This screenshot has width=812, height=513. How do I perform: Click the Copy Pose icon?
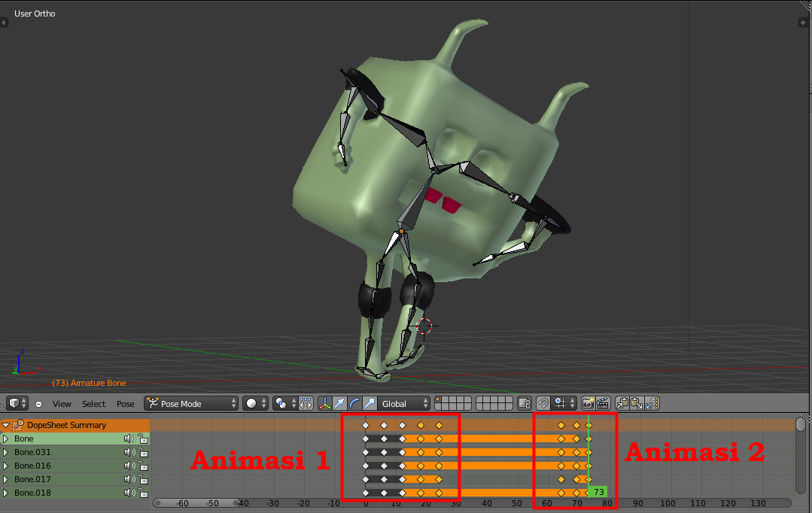[622, 403]
